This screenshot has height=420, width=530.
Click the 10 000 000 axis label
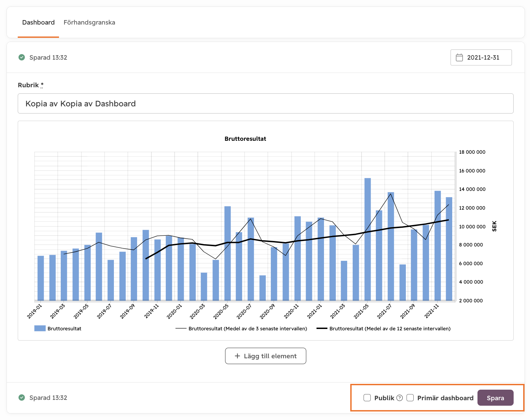point(472,226)
